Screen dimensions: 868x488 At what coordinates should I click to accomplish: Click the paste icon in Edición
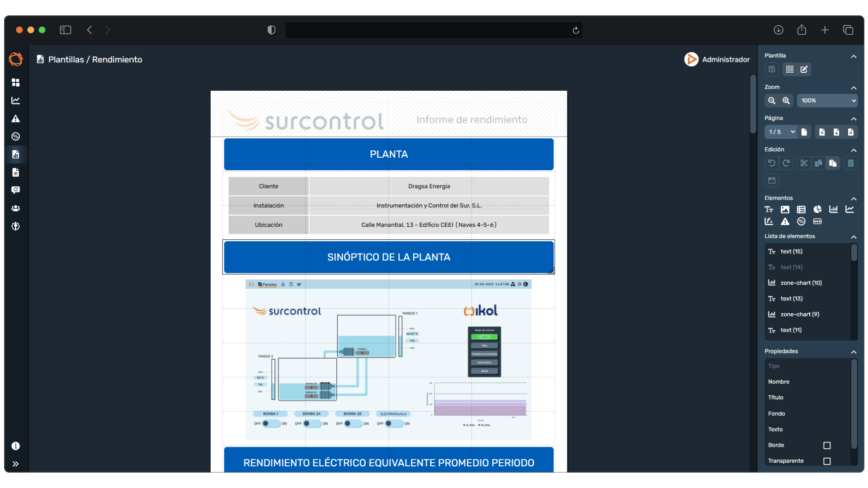coord(833,163)
